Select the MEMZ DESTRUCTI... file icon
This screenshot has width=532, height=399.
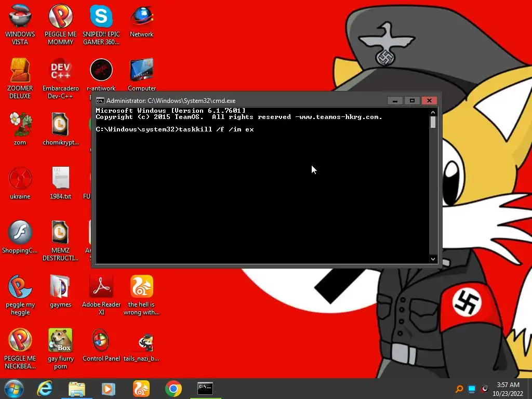(60, 241)
